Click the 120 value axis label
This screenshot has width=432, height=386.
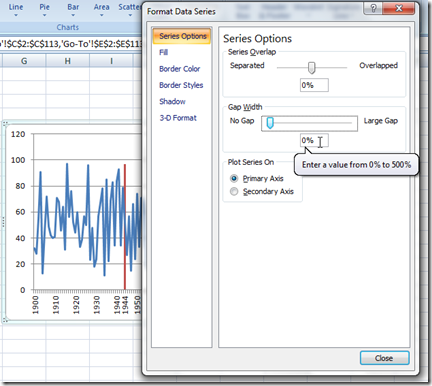pyautogui.click(x=18, y=134)
